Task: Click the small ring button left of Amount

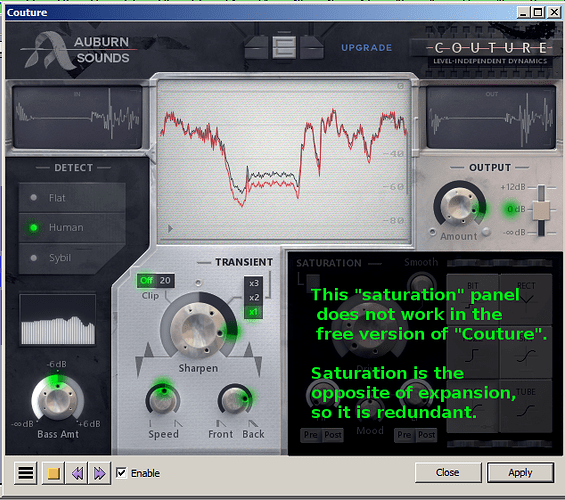Action: pyautogui.click(x=433, y=232)
